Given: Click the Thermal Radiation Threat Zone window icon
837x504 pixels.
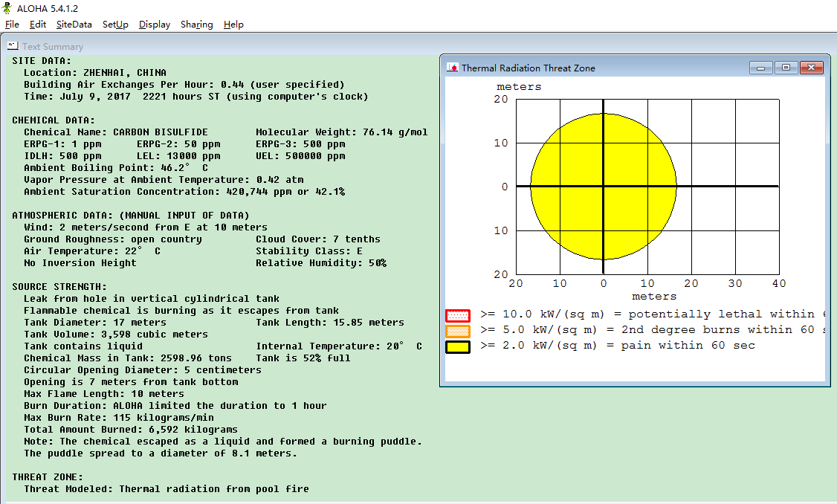Looking at the screenshot, I should tap(453, 67).
